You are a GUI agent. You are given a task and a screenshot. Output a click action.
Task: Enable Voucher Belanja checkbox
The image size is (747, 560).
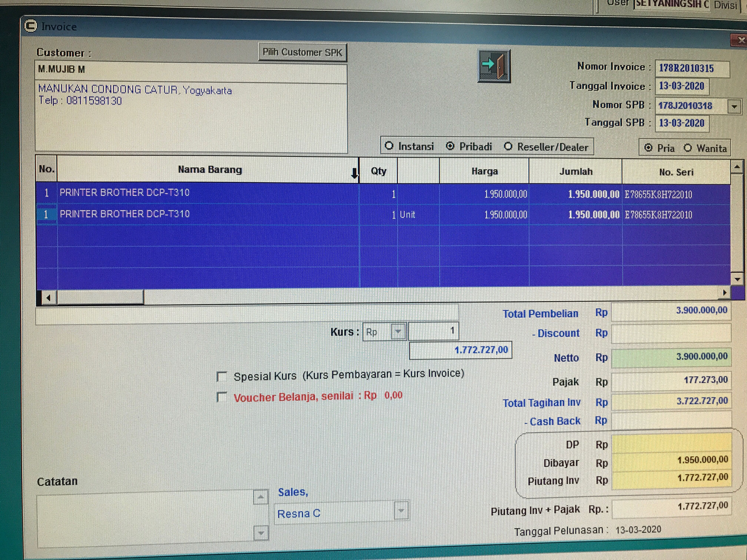pos(222,397)
